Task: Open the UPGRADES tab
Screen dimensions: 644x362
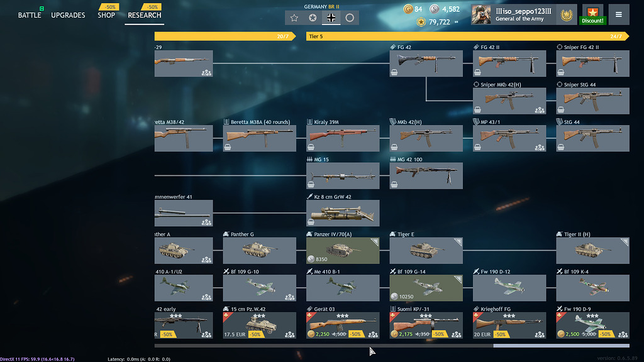Action: [68, 15]
